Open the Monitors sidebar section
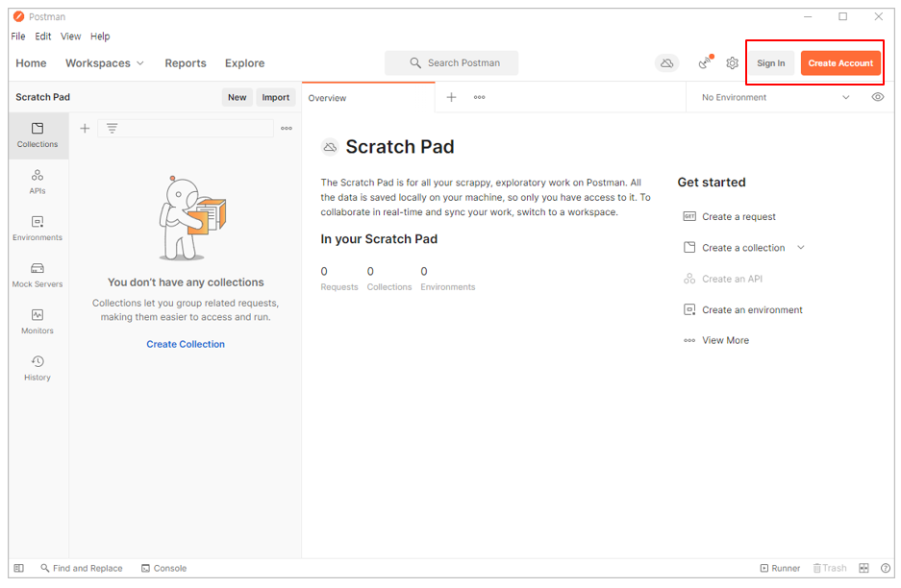The height and width of the screenshot is (588, 901). pos(38,322)
